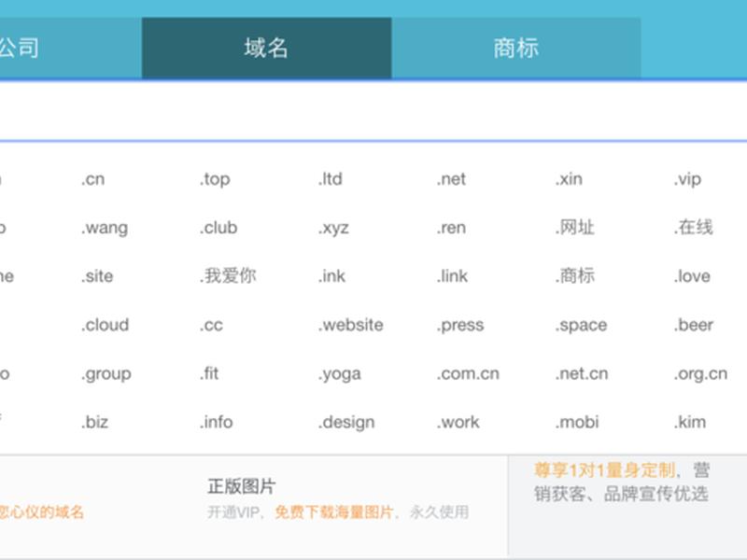Screen dimensions: 747x560
Task: Choose the .mobi suffix
Action: pyautogui.click(x=577, y=422)
